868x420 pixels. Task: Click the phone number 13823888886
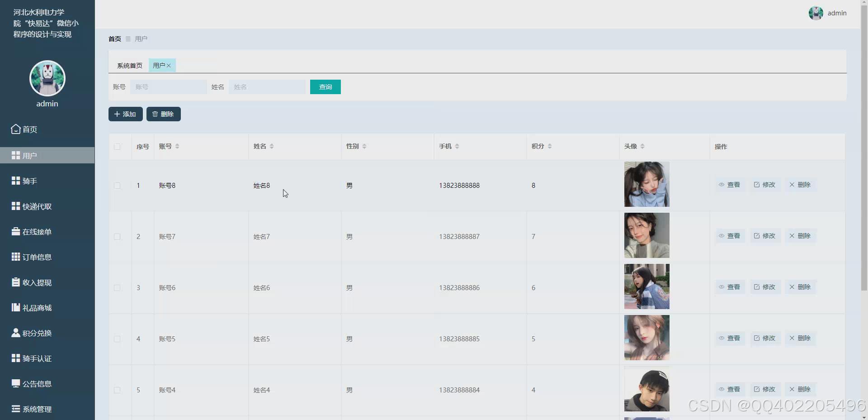[x=459, y=288]
